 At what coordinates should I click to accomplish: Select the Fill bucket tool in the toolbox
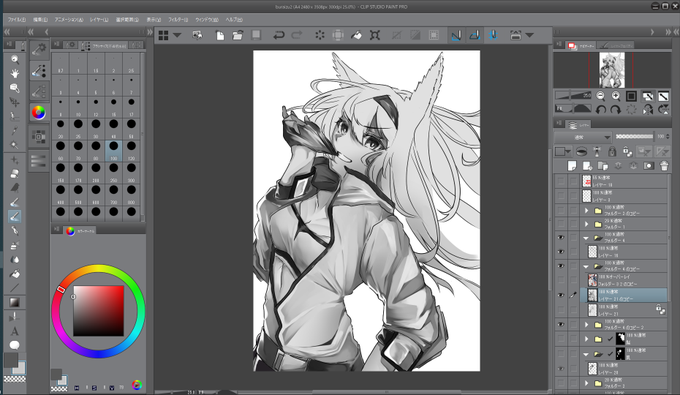pos(15,274)
